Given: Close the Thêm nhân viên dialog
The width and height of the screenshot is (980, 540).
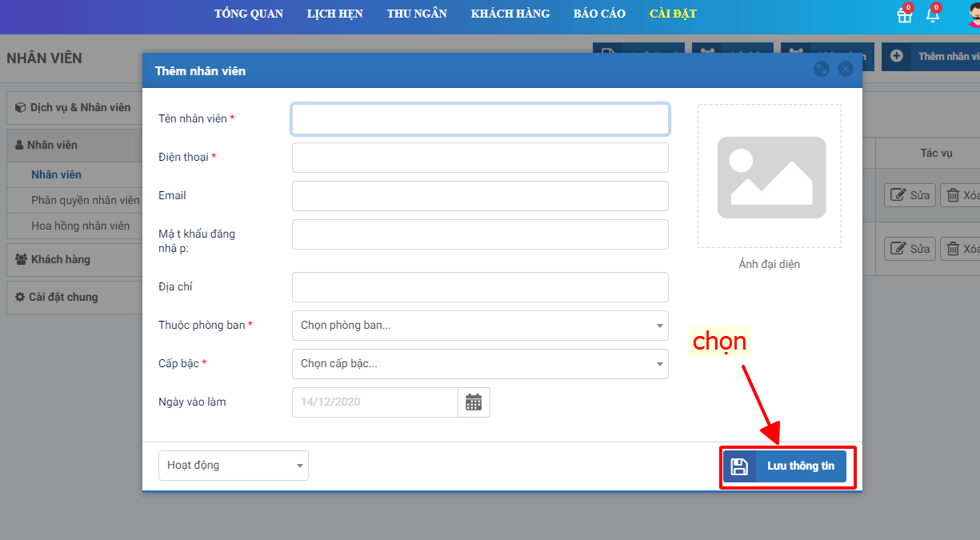Looking at the screenshot, I should [846, 70].
